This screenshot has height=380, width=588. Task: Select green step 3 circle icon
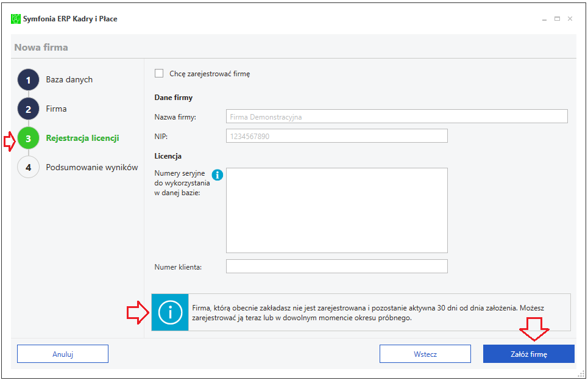click(28, 138)
